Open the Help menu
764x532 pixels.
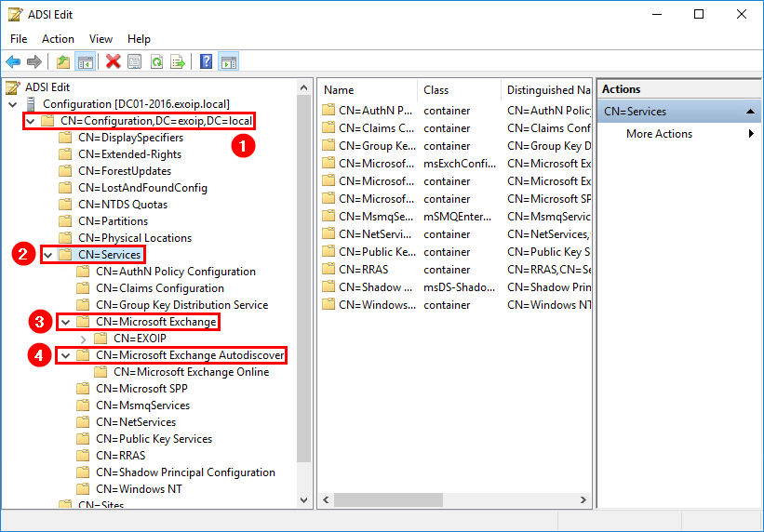[x=139, y=39]
